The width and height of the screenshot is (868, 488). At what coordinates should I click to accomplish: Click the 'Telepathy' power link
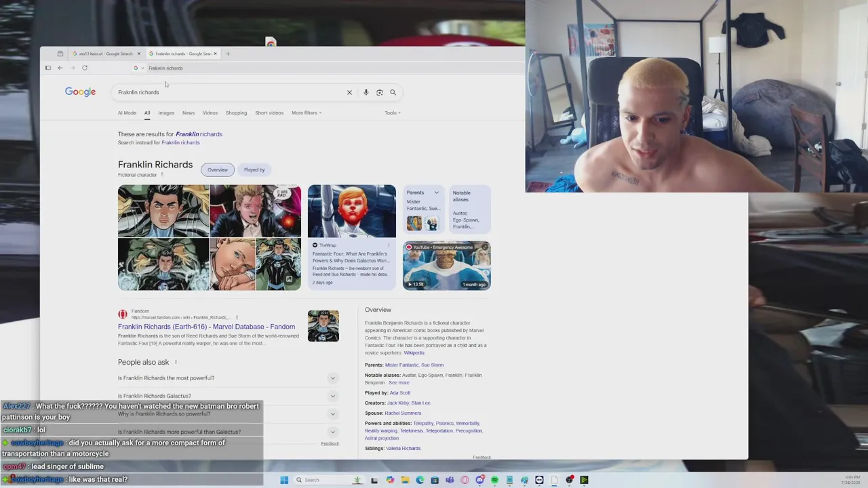[423, 424]
